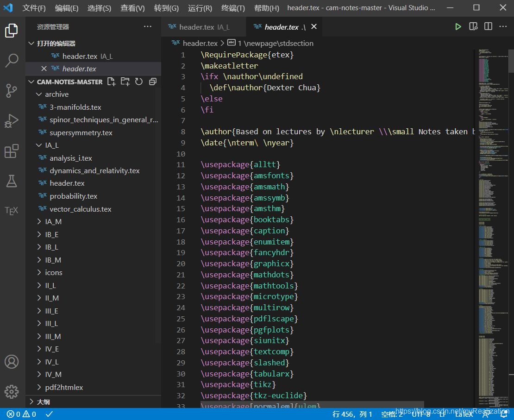Open the Source Control view

12,91
